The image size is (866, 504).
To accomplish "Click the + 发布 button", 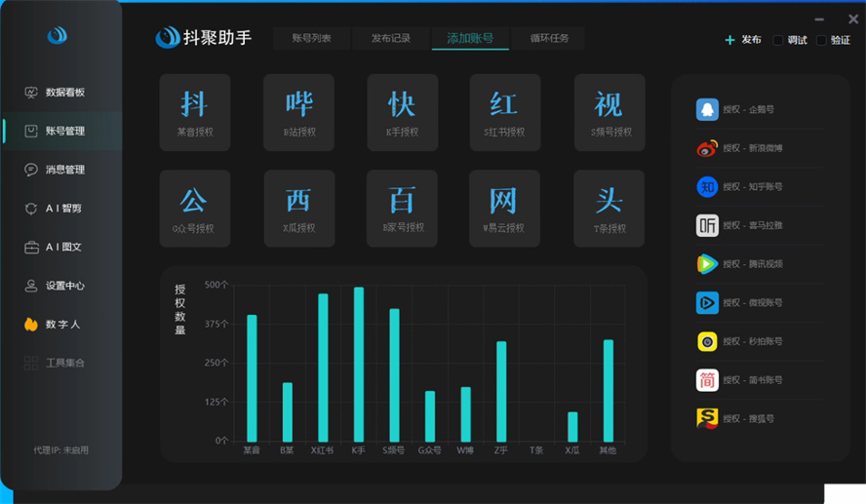I will click(x=743, y=40).
